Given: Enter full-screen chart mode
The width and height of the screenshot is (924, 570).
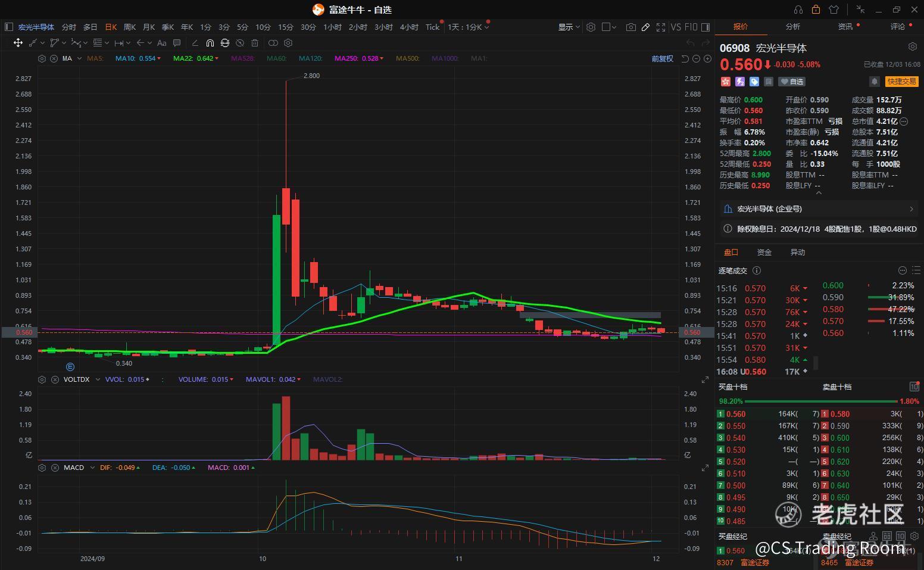Looking at the screenshot, I should 661,27.
